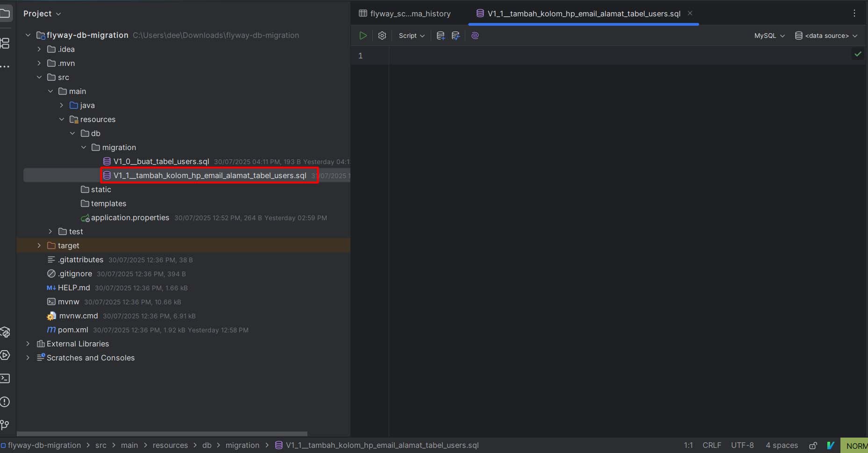Open HELP.md file
Viewport: 868px width, 453px height.
tap(74, 288)
